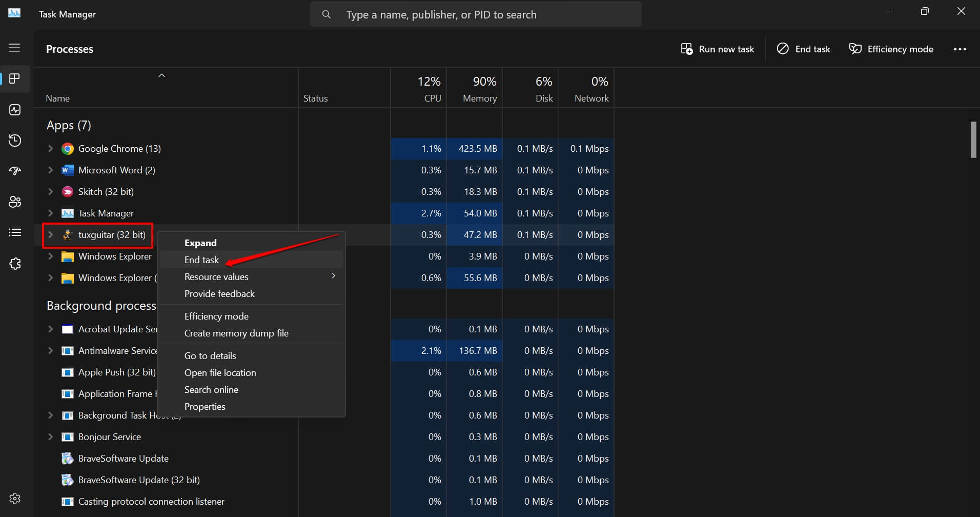This screenshot has height=517, width=980.
Task: Open the Users page icon
Action: tap(15, 202)
